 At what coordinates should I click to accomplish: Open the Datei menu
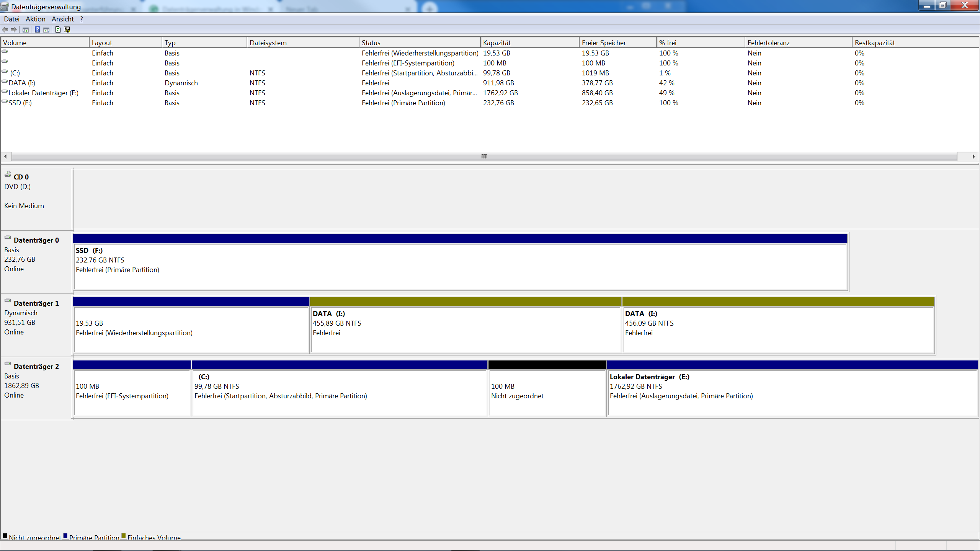point(11,19)
